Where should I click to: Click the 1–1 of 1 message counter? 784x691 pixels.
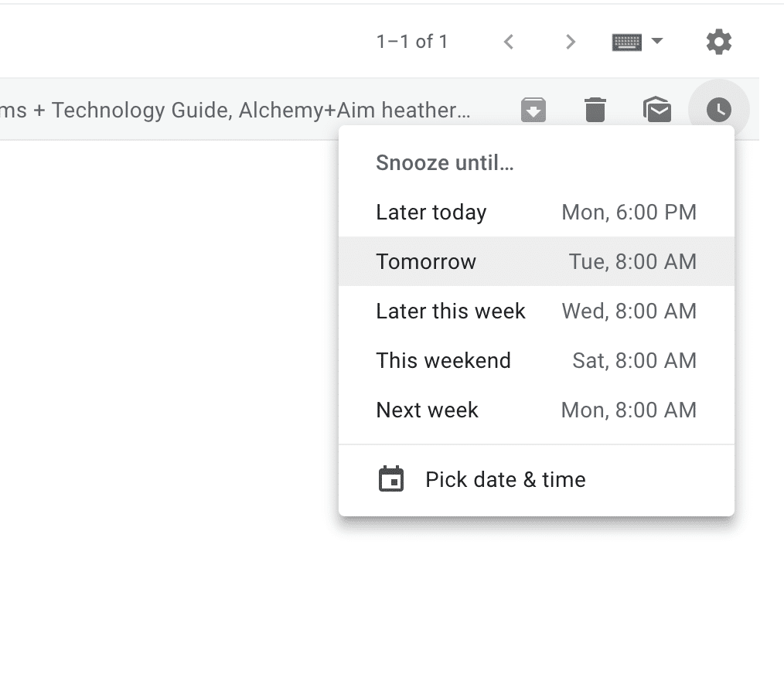coord(412,42)
